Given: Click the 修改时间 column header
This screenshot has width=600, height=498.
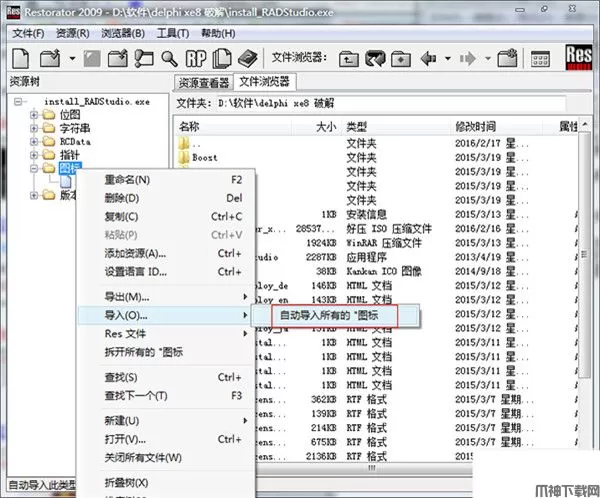Looking at the screenshot, I should (x=476, y=127).
